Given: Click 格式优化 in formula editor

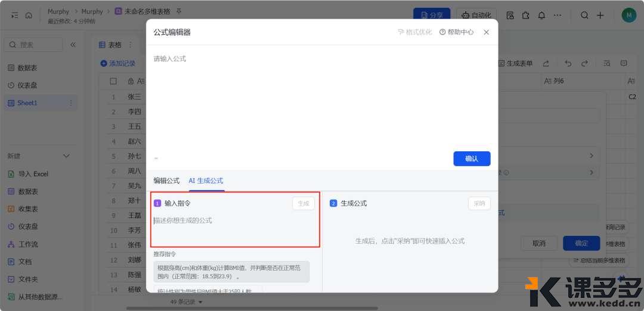Looking at the screenshot, I should (415, 32).
